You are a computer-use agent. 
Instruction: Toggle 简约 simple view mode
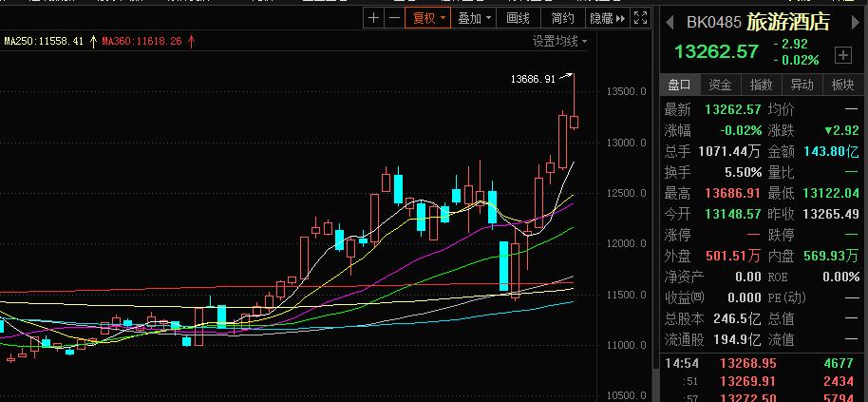563,18
